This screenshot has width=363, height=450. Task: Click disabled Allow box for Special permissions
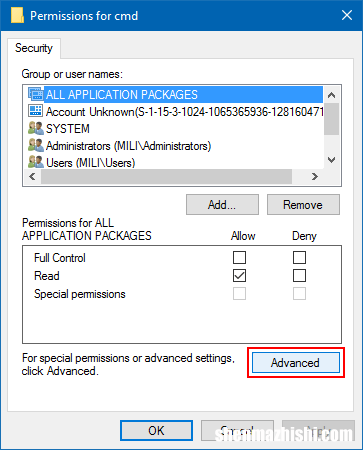coord(239,294)
